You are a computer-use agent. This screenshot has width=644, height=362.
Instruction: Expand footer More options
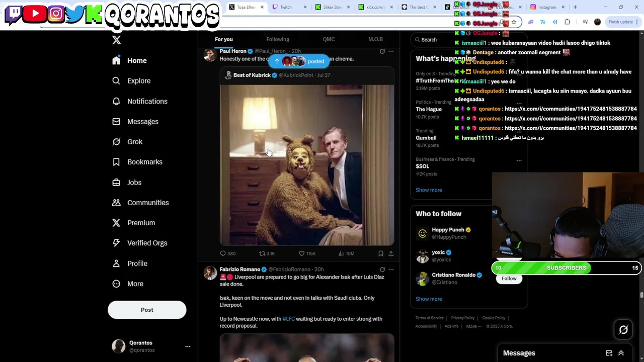(473, 326)
